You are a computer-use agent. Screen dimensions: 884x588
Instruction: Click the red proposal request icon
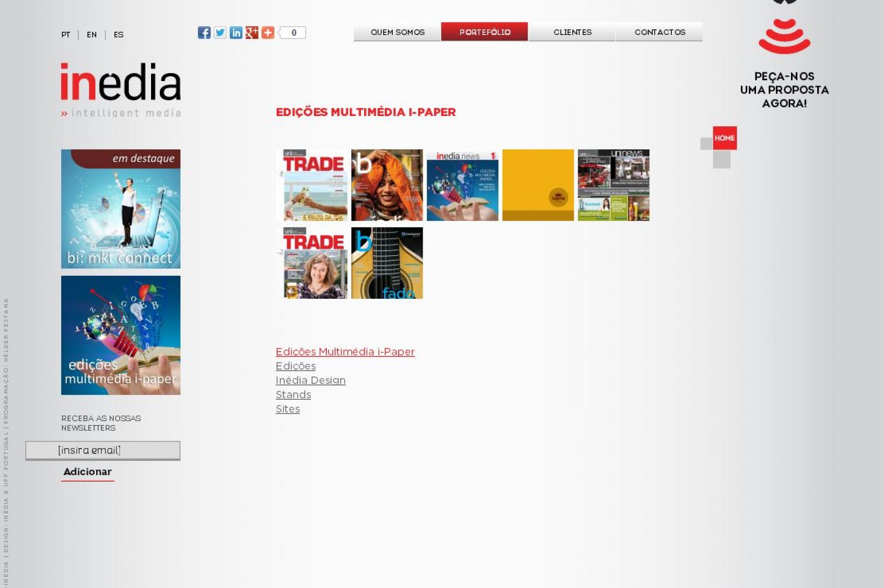pyautogui.click(x=784, y=37)
